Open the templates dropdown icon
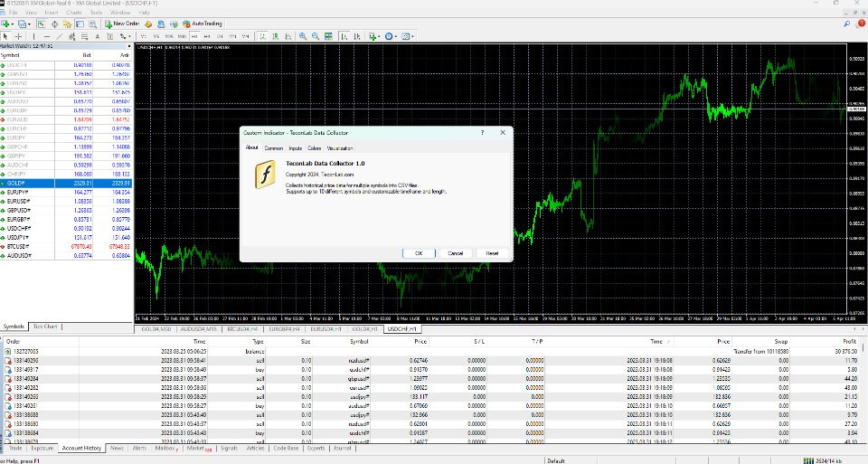This screenshot has height=464, width=868. coord(408,36)
